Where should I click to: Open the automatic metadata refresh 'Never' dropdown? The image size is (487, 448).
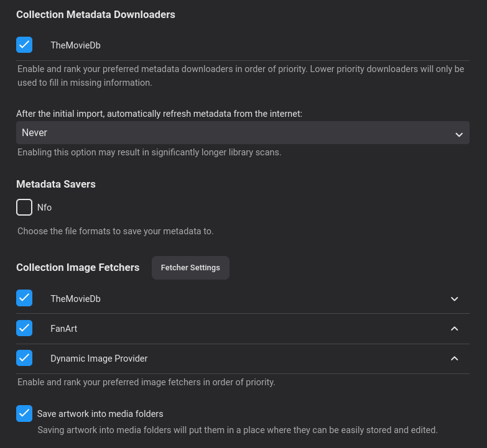tap(243, 133)
